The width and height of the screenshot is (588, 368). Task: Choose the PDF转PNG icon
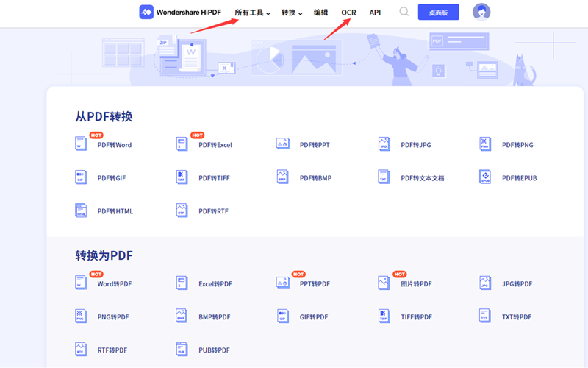point(485,144)
